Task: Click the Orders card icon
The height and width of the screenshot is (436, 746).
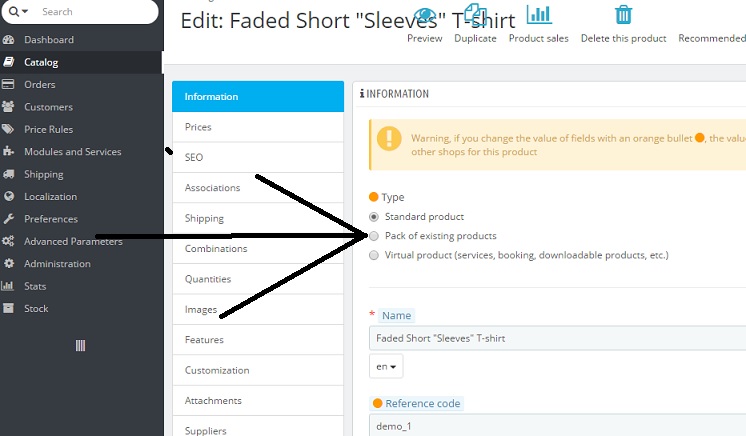Action: 9,85
